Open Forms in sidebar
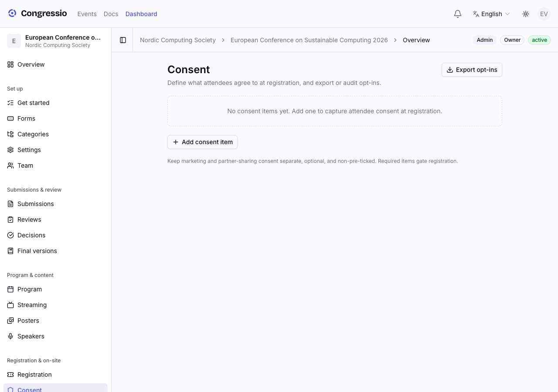 tap(55, 118)
